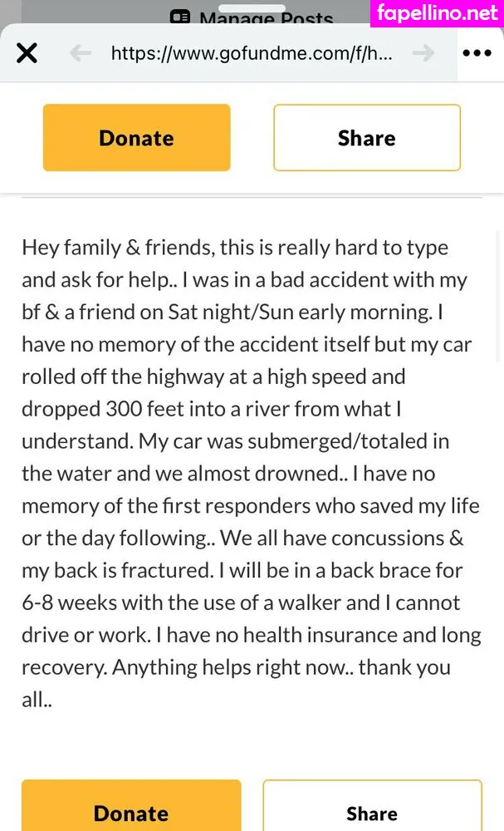Go back using the left arrow
The width and height of the screenshot is (504, 831).
click(x=80, y=54)
